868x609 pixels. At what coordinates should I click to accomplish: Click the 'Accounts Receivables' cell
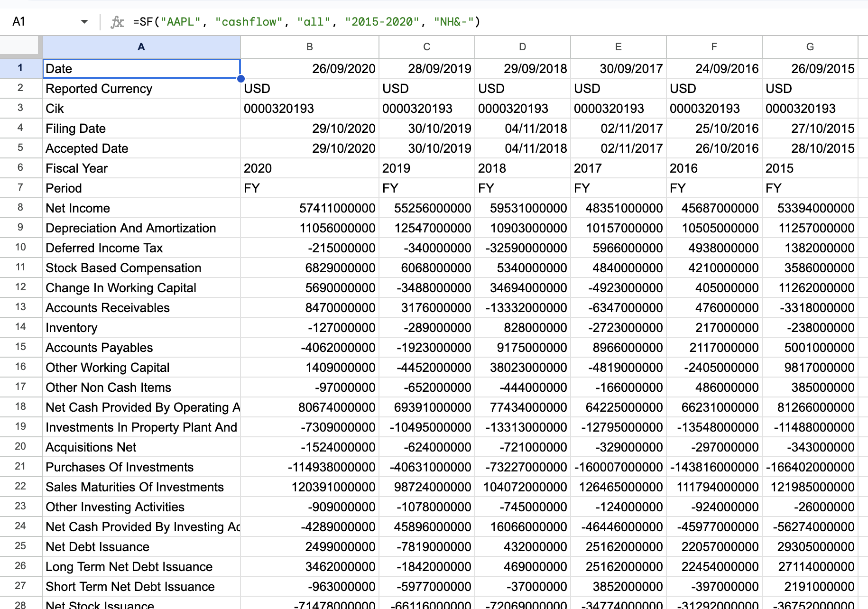pos(141,308)
